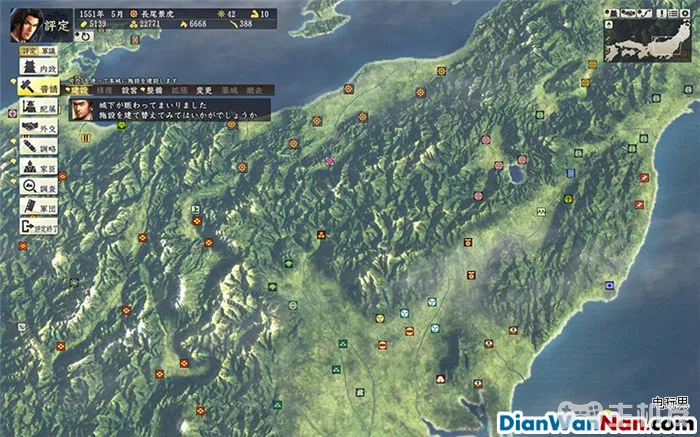
Task: Dismiss the advisor message about 城下
Action: coord(170,110)
